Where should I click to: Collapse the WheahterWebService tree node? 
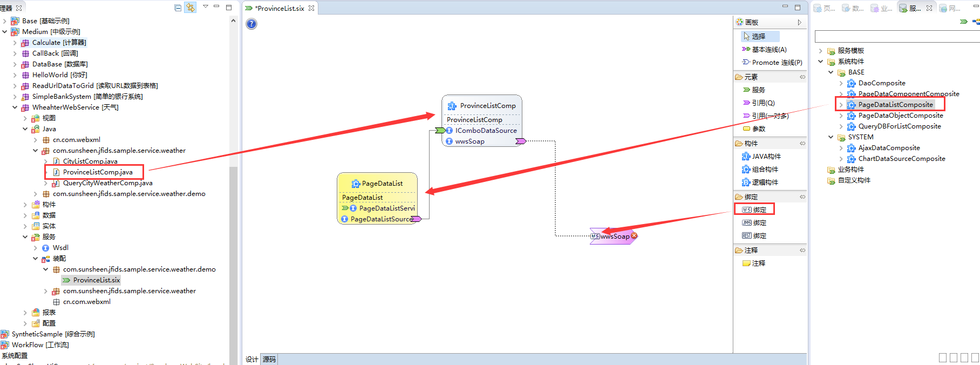pos(15,107)
